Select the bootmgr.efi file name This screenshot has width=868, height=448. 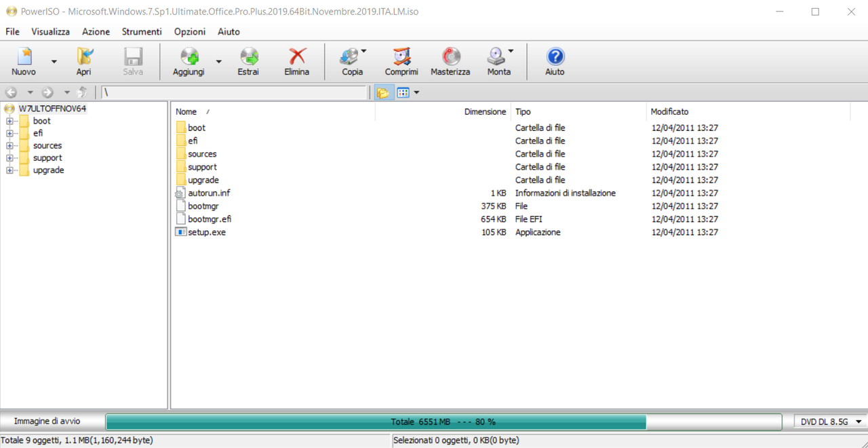pos(210,219)
